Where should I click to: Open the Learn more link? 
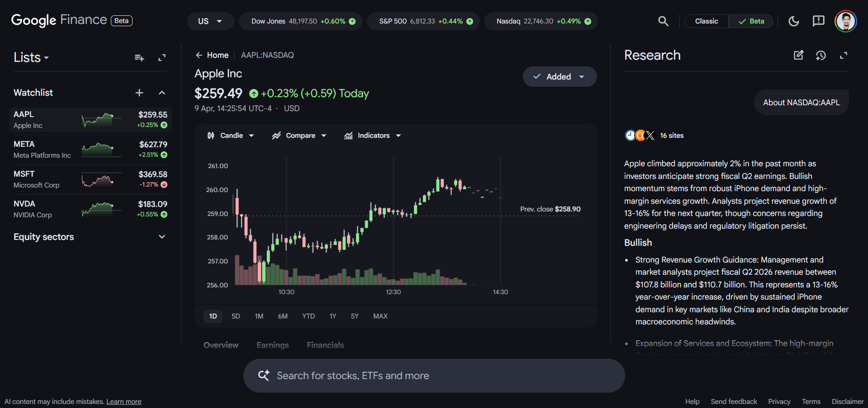(x=123, y=401)
